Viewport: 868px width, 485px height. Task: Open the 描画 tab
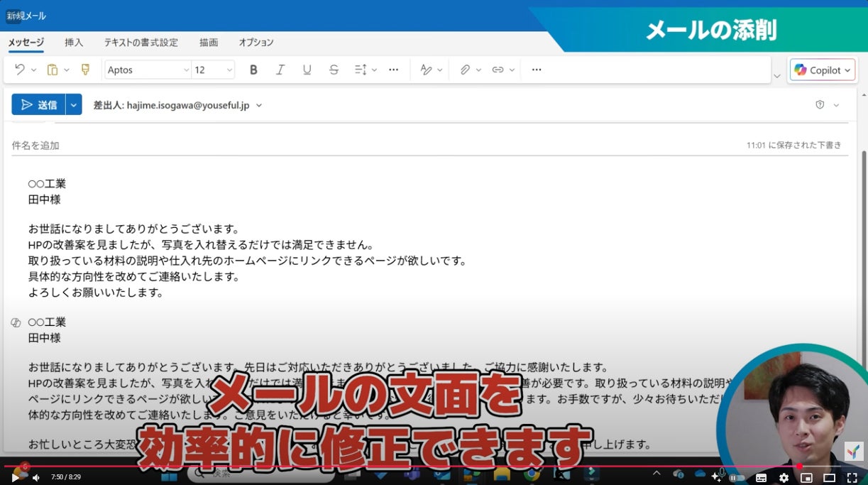[209, 43]
